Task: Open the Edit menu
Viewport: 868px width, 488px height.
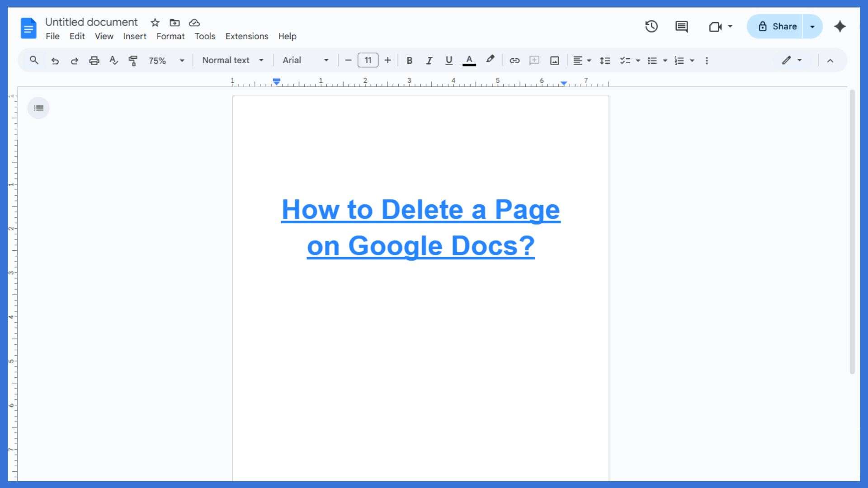Action: pyautogui.click(x=77, y=36)
